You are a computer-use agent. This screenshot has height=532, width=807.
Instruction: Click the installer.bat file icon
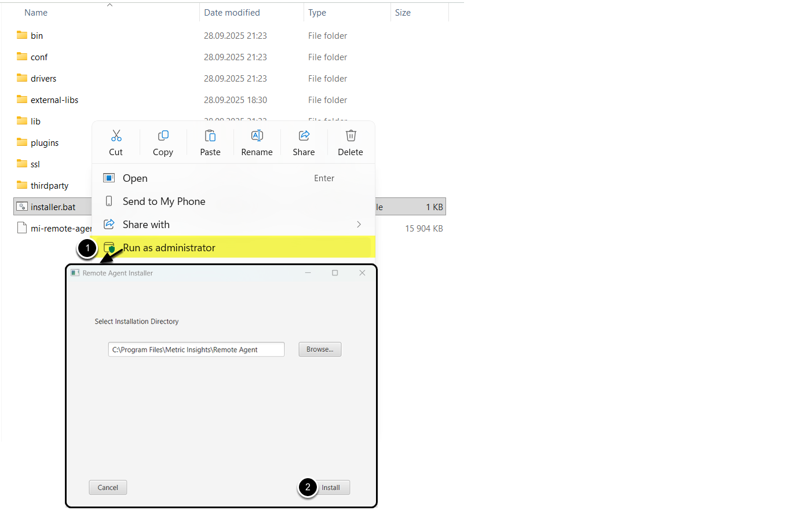(22, 207)
